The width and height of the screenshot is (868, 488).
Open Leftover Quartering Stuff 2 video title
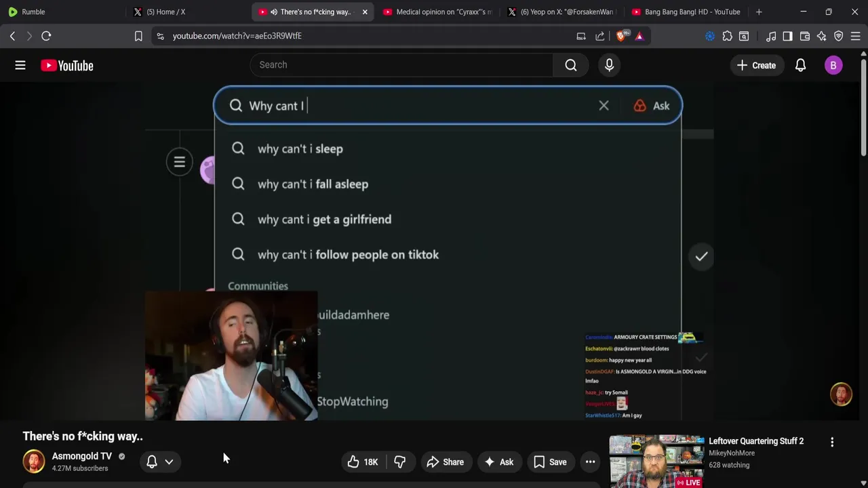tap(756, 441)
